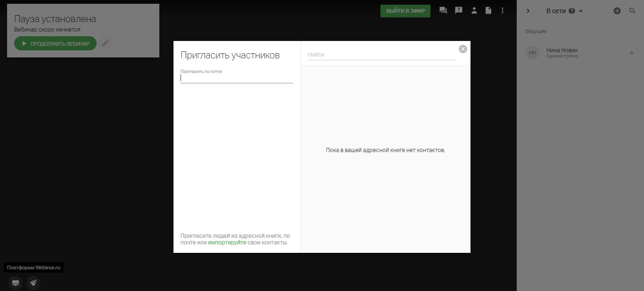
Task: Click the add participant plus icon
Action: [x=617, y=11]
